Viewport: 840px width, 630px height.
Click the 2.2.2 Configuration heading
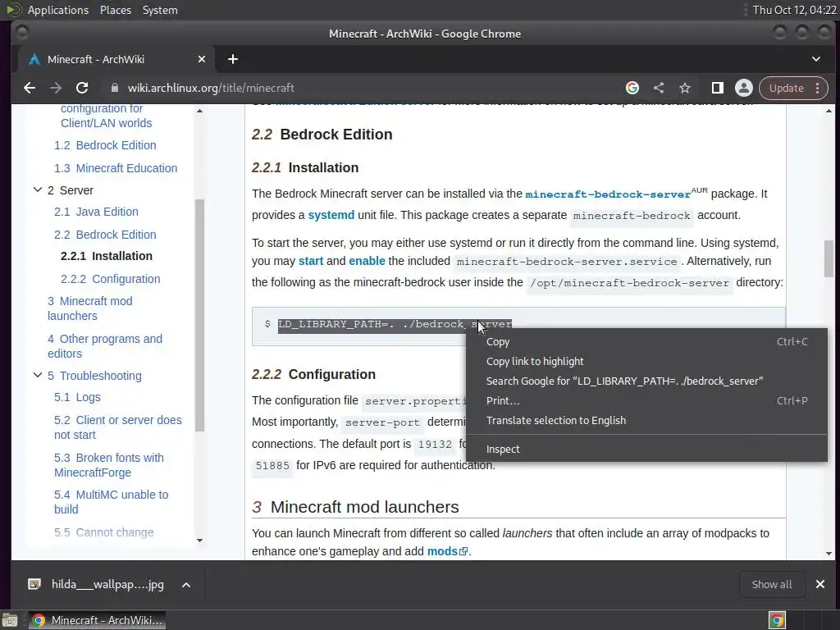point(313,374)
